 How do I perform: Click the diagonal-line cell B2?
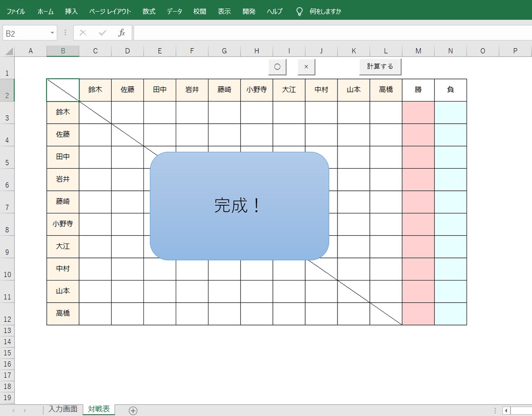click(x=63, y=90)
